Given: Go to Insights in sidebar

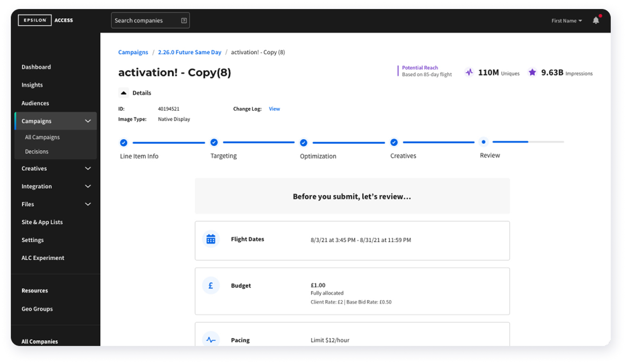Looking at the screenshot, I should point(32,85).
